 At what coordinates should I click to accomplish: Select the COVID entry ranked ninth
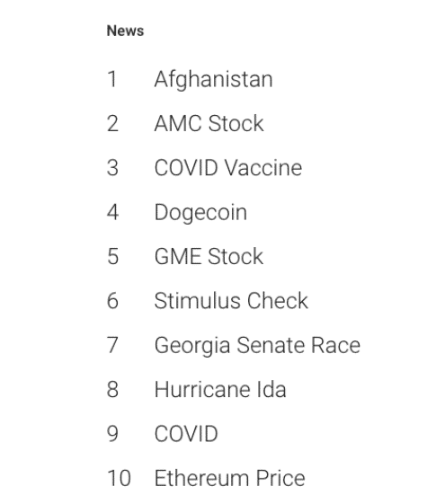(186, 434)
